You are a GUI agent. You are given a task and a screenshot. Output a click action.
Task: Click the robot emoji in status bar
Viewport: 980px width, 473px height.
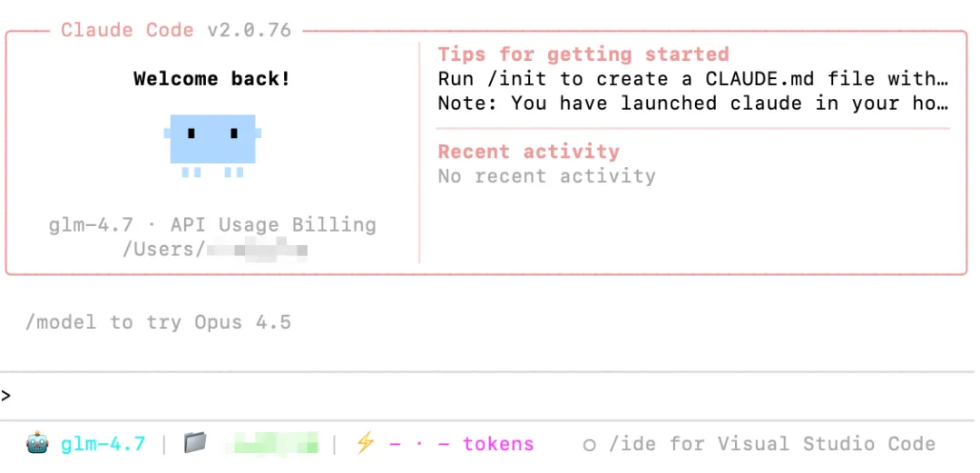point(37,444)
